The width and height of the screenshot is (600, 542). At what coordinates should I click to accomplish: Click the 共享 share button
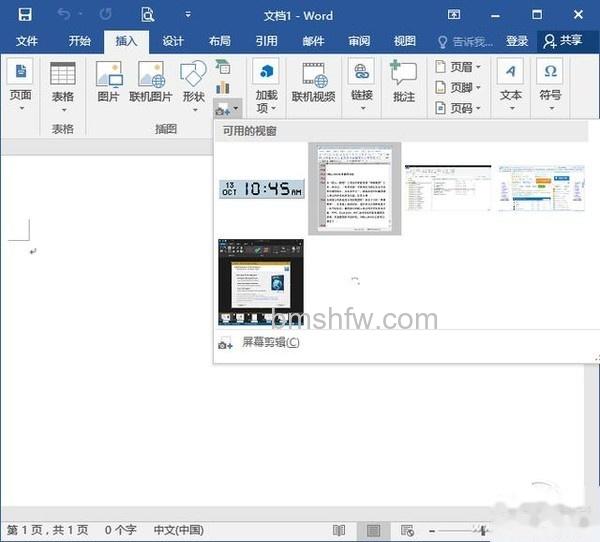[564, 41]
